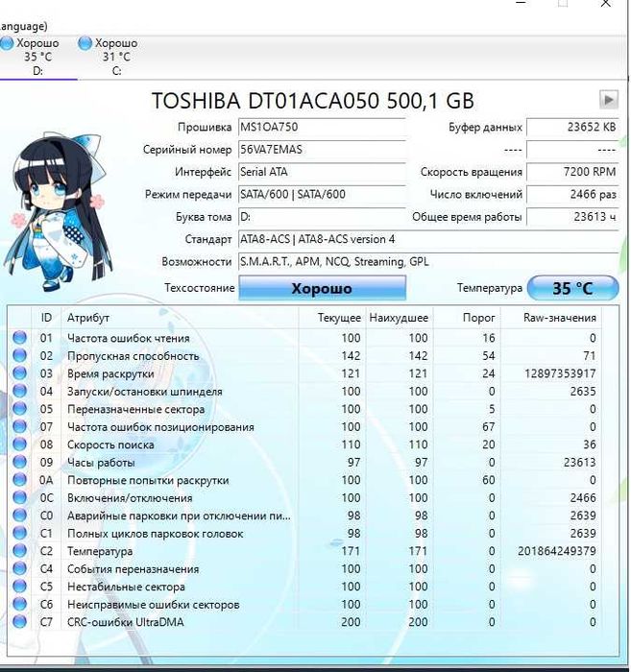631x672 pixels.
Task: Click the raw value 201864249379
Action: (557, 551)
